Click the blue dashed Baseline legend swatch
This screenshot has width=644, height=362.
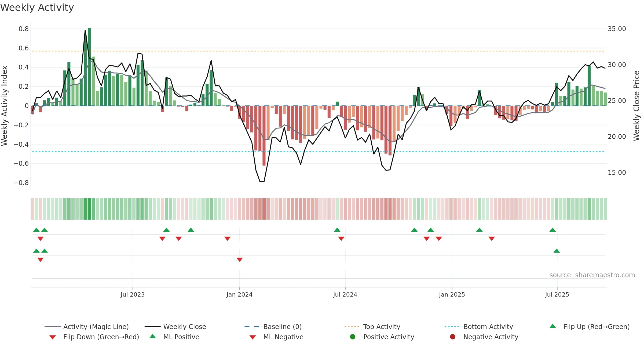tap(252, 327)
